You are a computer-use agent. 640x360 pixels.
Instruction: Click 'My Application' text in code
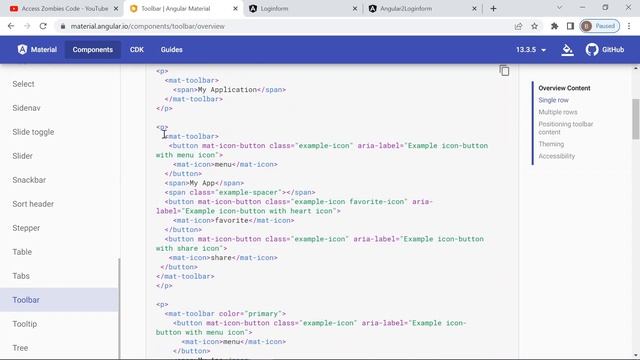pos(227,90)
